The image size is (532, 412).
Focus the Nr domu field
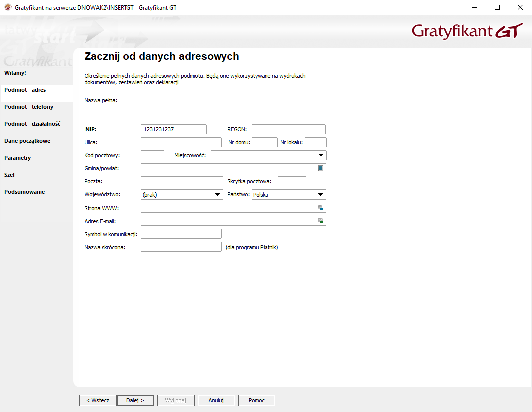(265, 142)
